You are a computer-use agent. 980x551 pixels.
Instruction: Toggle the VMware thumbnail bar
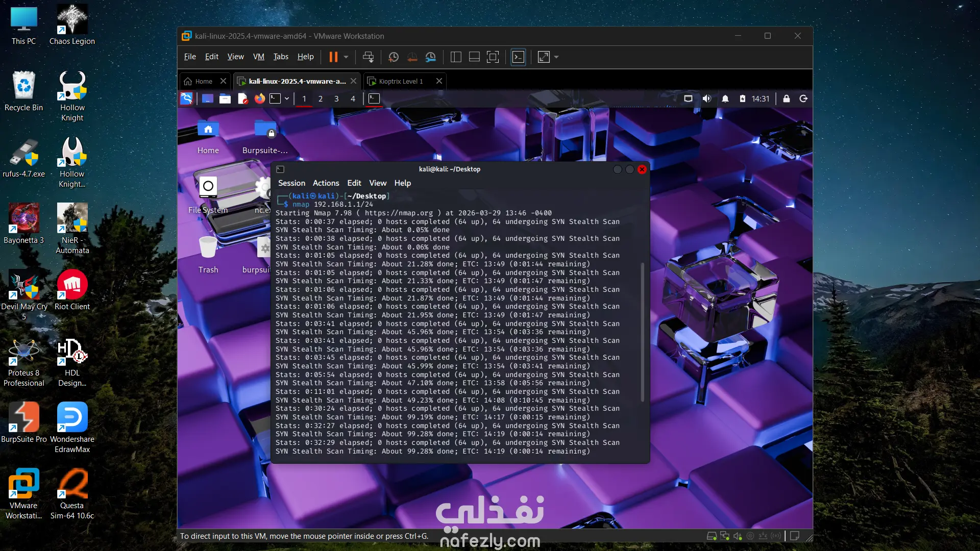click(x=474, y=57)
